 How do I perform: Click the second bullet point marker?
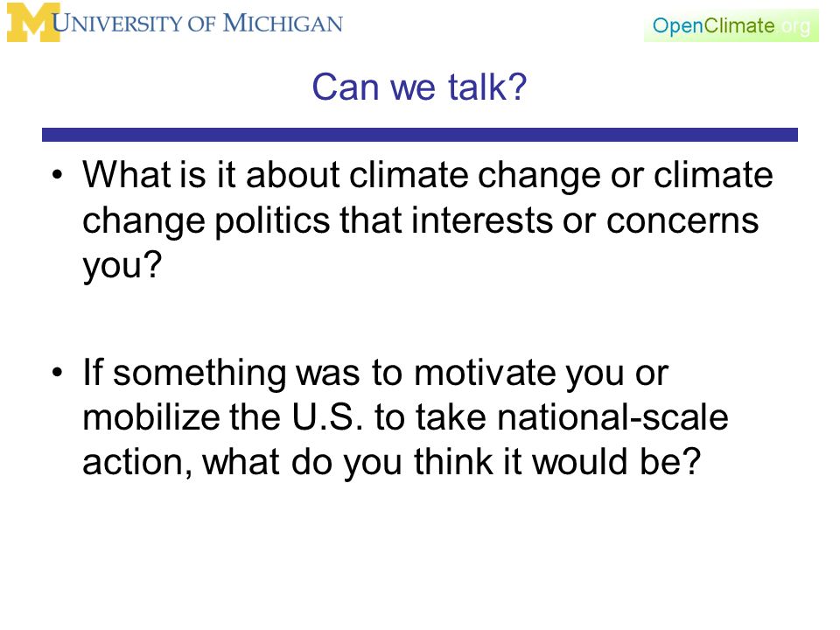pos(58,373)
